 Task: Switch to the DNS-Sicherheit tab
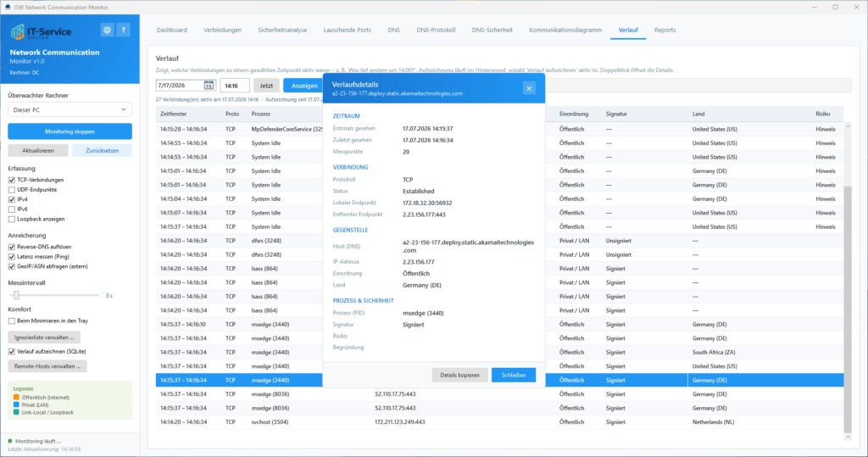tap(492, 30)
